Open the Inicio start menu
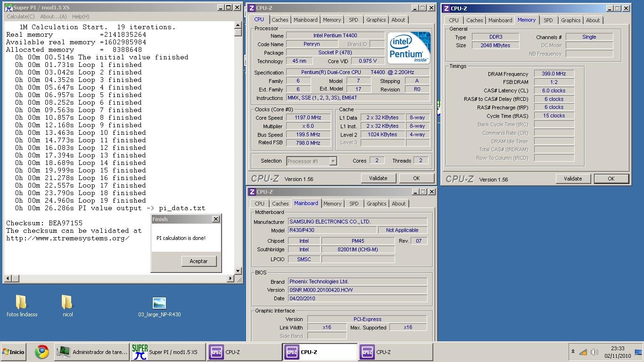The width and height of the screenshot is (644, 362). (x=13, y=352)
